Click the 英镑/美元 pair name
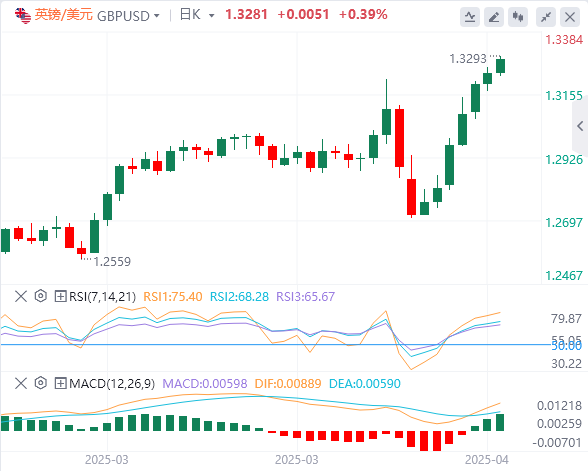 [64, 15]
